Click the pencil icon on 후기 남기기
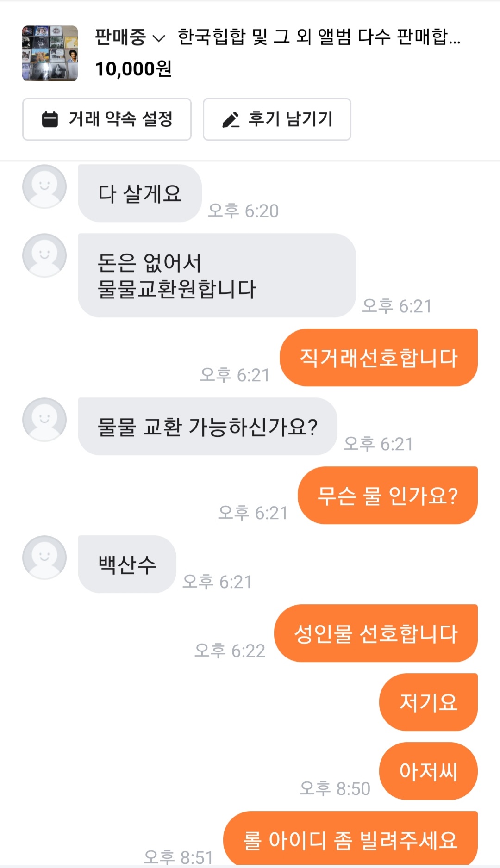This screenshot has height=868, width=500. [x=231, y=119]
